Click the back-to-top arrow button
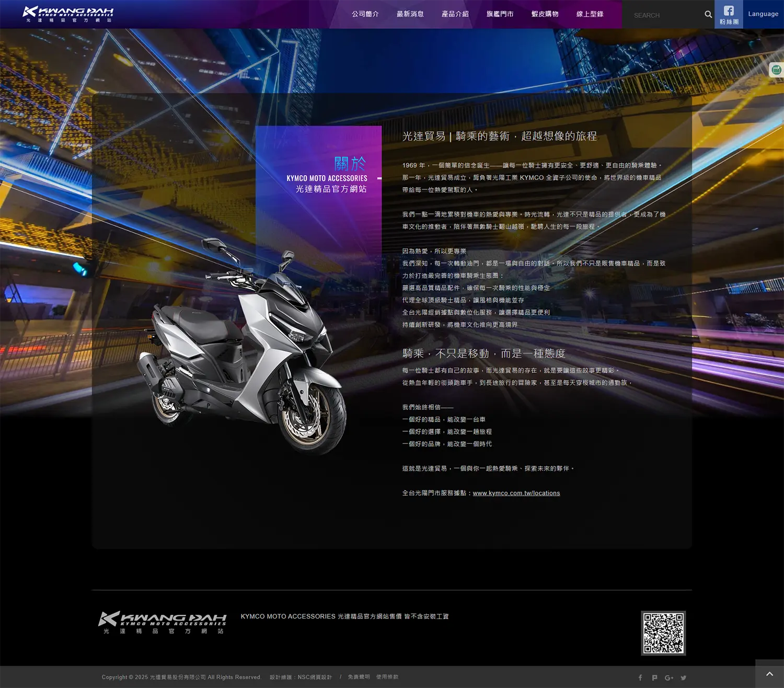Screen dimensions: 784x688 coord(769,674)
